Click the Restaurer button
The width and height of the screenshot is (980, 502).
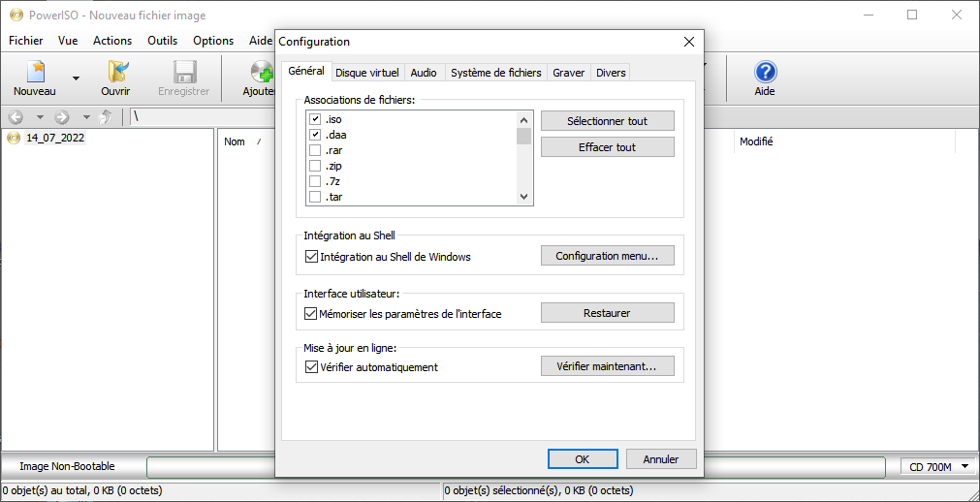(x=608, y=313)
